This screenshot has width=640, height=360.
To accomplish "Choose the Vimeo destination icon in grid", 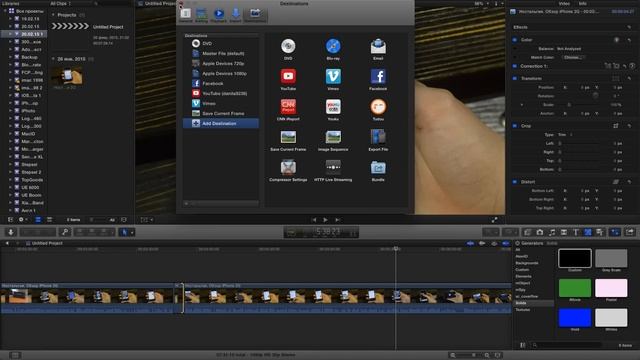I will pos(333,76).
